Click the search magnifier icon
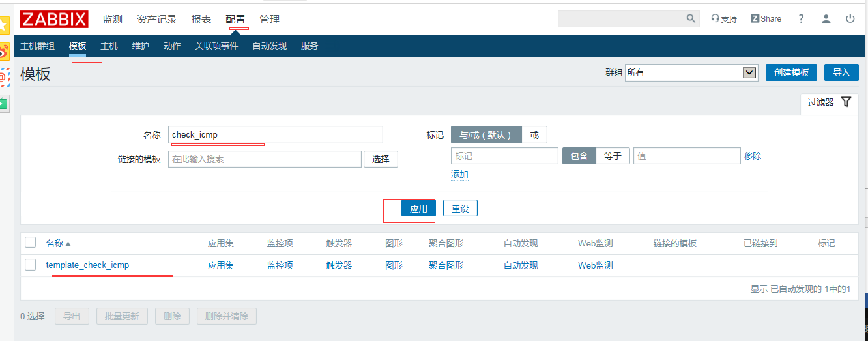 click(x=691, y=19)
